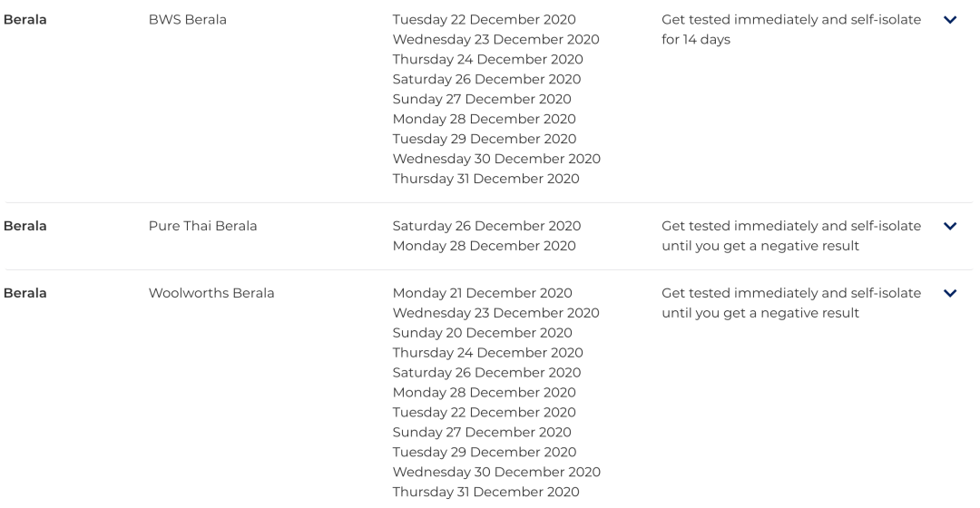This screenshot has height=508, width=980.
Task: Click Sunday 20 December 2020 under Woolworths
Action: [483, 333]
